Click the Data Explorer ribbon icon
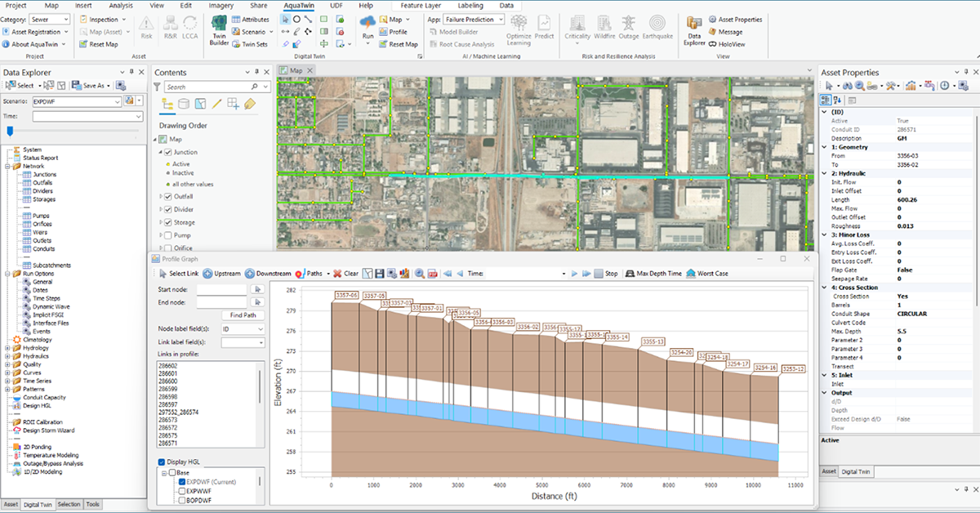This screenshot has width=980, height=513. [x=695, y=28]
